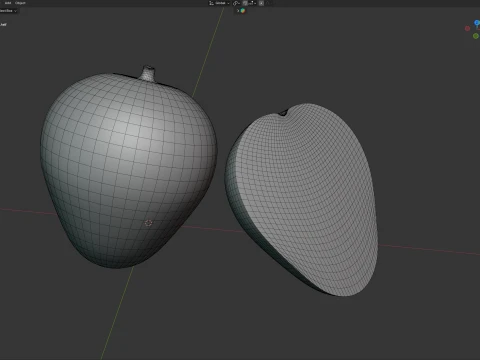Image resolution: width=480 pixels, height=360 pixels.
Task: Click the green Y axis gizmo circle
Action: point(476,36)
